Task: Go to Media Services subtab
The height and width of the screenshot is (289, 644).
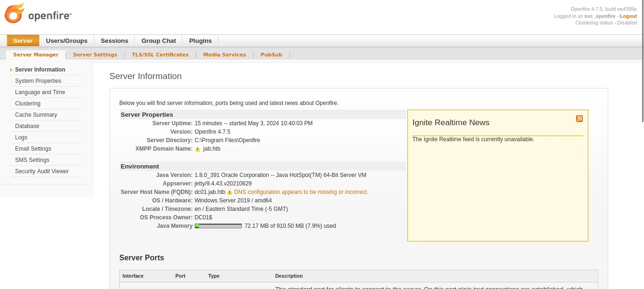Action: (224, 55)
